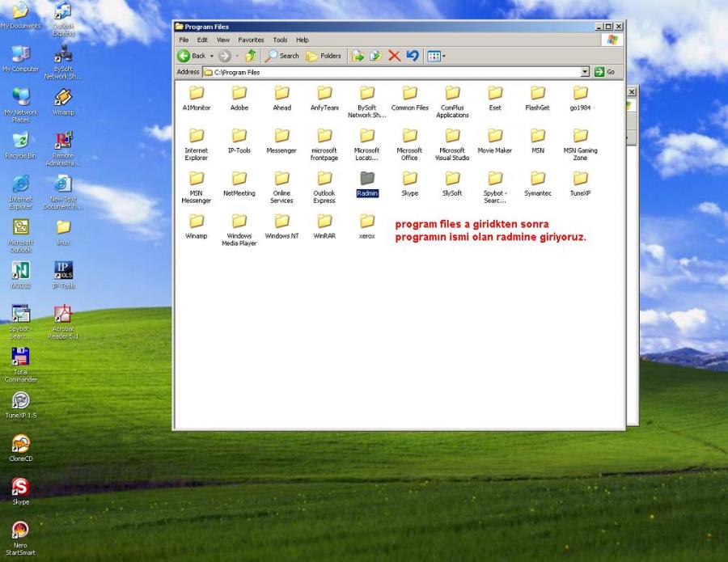Viewport: 728px width, 562px height.
Task: Open the Remote Administrator desktop shortcut
Action: click(63, 149)
